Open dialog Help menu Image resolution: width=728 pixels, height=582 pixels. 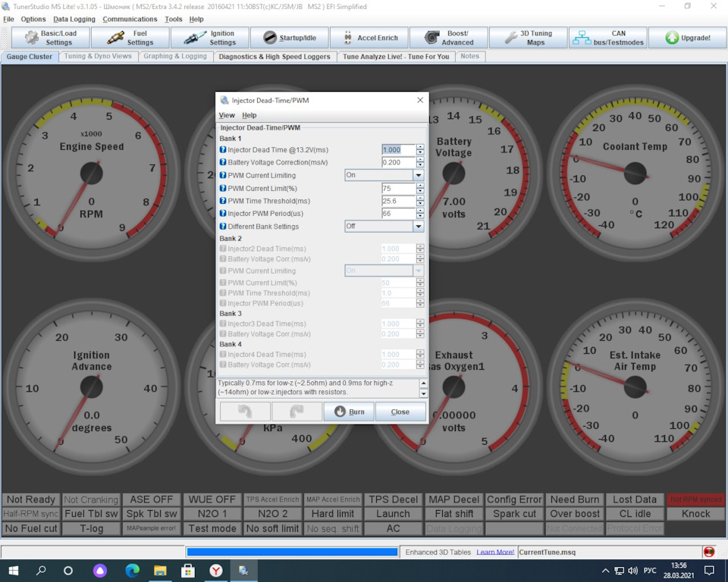coord(249,115)
